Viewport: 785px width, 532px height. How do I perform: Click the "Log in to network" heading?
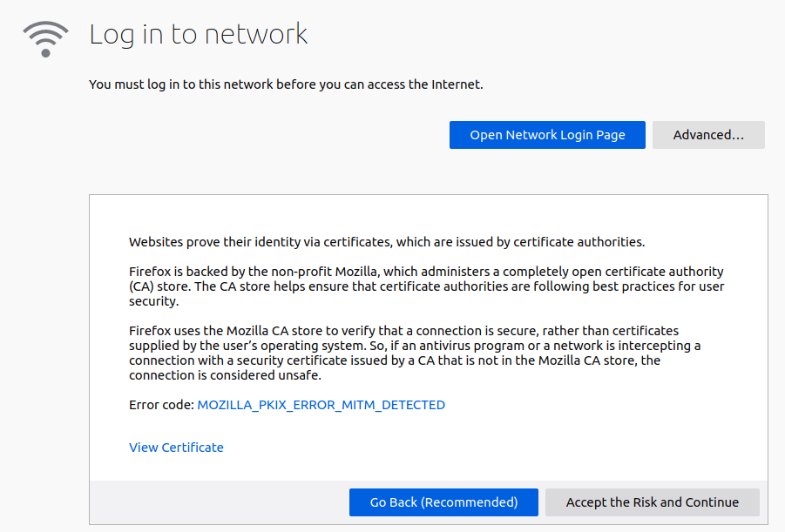199,35
